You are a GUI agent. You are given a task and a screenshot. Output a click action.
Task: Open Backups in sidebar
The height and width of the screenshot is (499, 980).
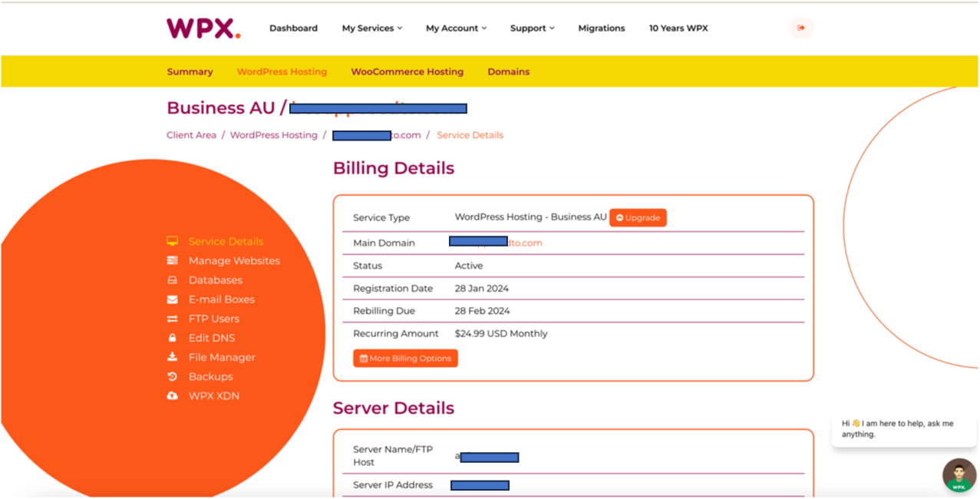click(211, 377)
